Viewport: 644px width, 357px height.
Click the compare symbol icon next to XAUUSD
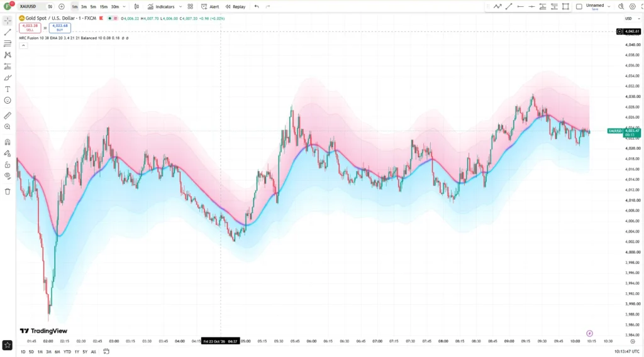(x=50, y=6)
